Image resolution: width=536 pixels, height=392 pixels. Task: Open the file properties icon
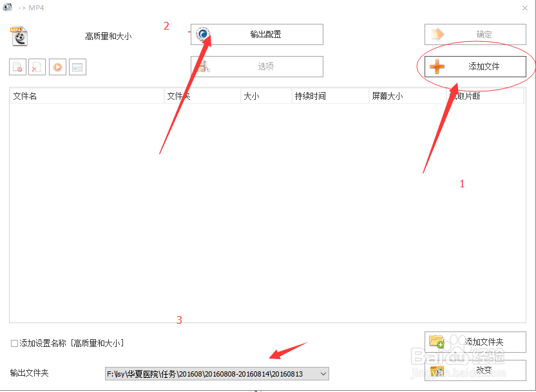77,66
